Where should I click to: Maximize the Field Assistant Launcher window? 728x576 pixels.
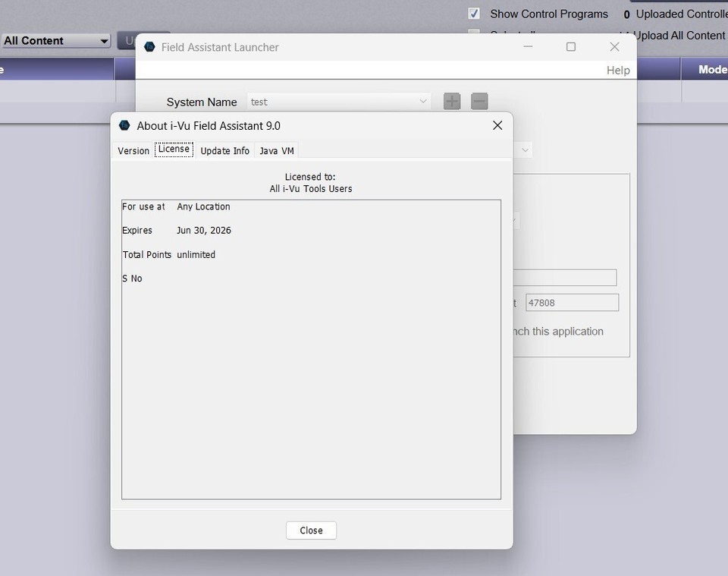pyautogui.click(x=571, y=47)
